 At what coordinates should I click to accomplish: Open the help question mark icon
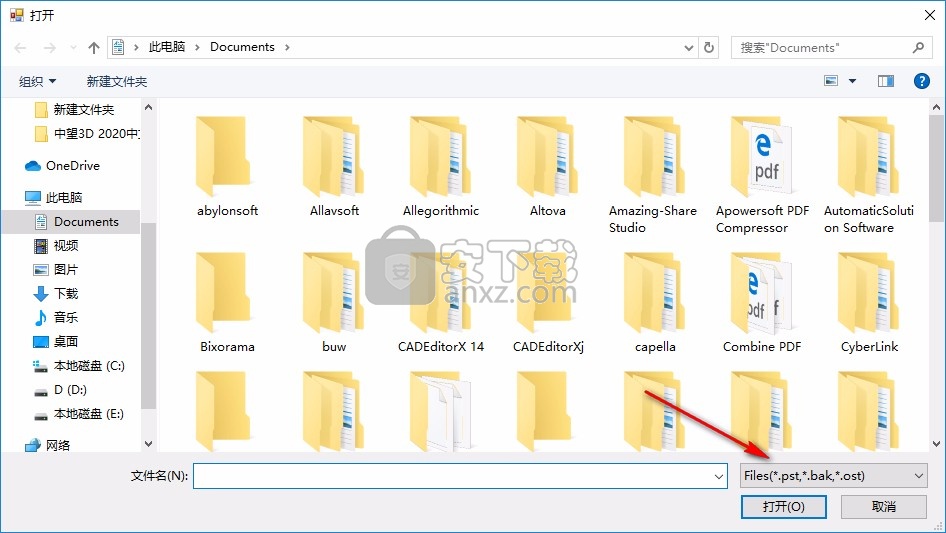coord(921,80)
